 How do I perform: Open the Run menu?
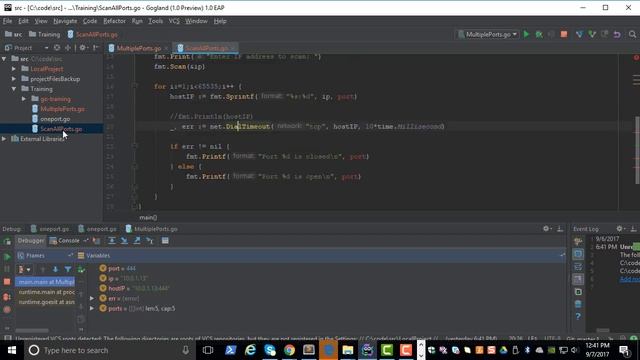[137, 21]
